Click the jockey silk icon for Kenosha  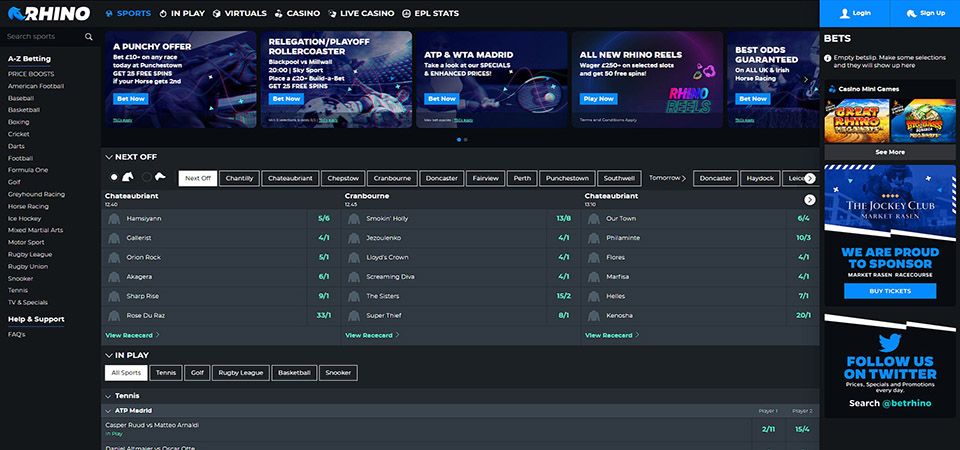point(593,316)
